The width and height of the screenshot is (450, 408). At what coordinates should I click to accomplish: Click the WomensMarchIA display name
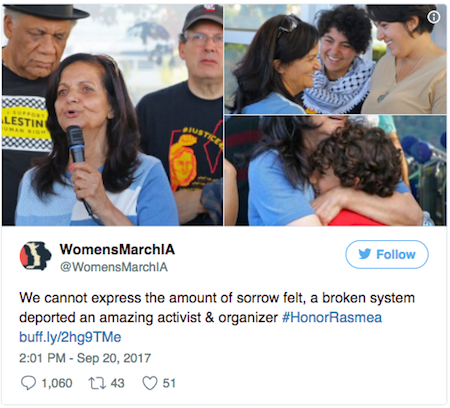click(x=117, y=249)
